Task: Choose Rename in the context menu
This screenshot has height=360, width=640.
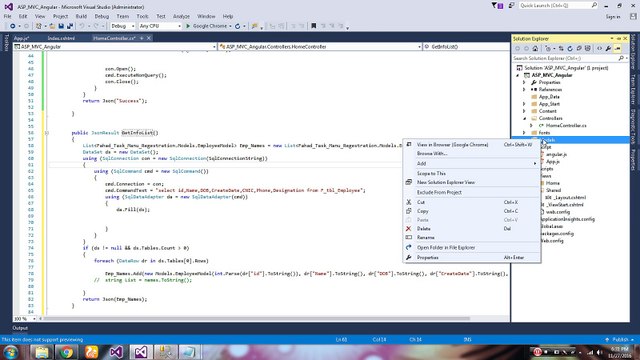Action: [471, 238]
